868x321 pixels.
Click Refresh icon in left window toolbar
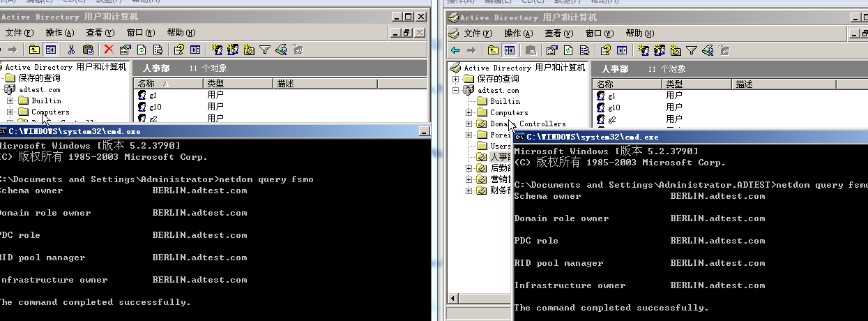(x=142, y=50)
